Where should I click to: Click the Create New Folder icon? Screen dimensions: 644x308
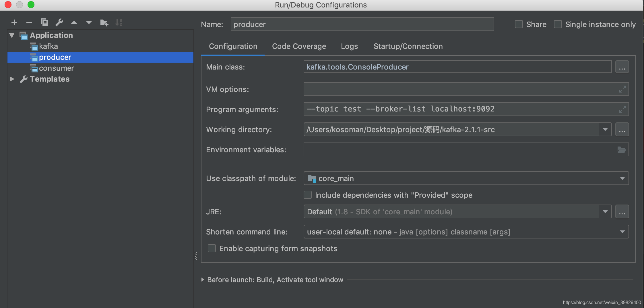coord(104,22)
